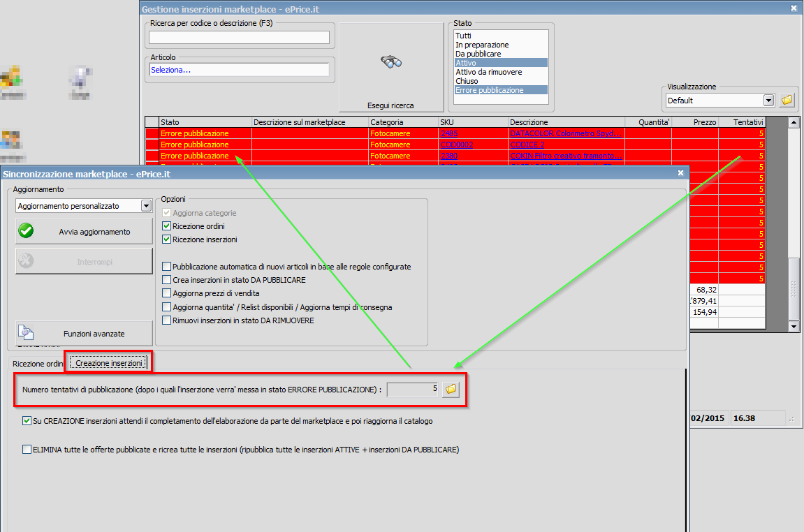Sort by Descrizione sul marketplace column header
The height and width of the screenshot is (532, 804).
click(x=310, y=122)
